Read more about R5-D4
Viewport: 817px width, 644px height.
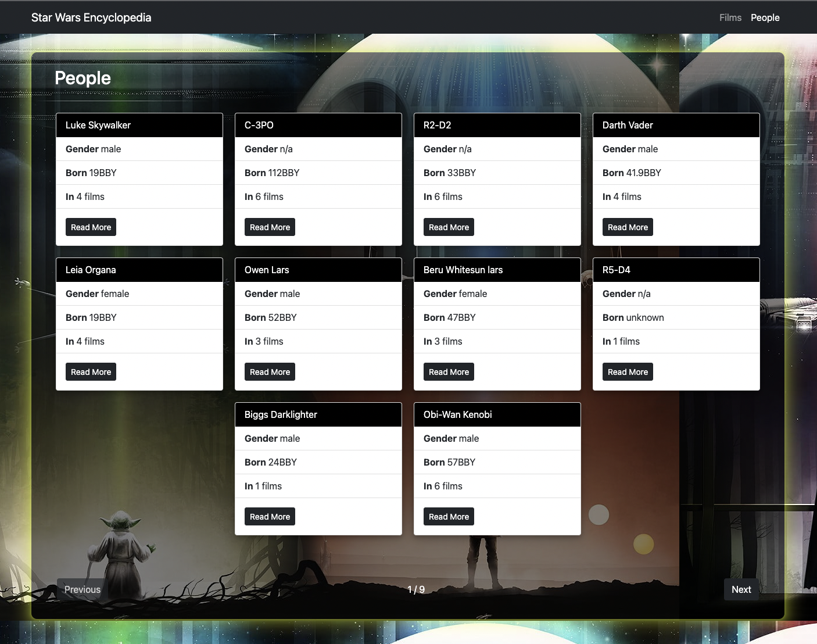[628, 372]
